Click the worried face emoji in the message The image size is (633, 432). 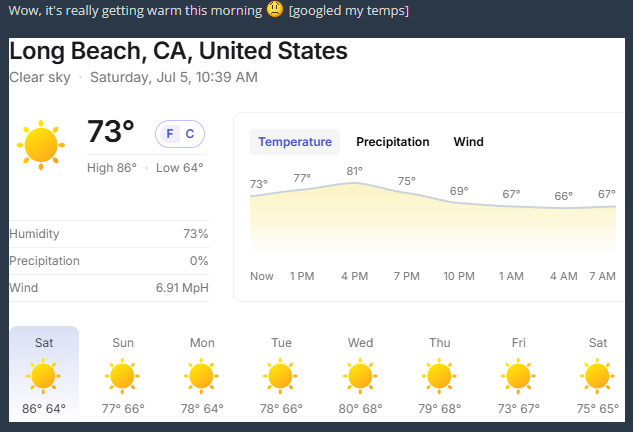point(275,9)
